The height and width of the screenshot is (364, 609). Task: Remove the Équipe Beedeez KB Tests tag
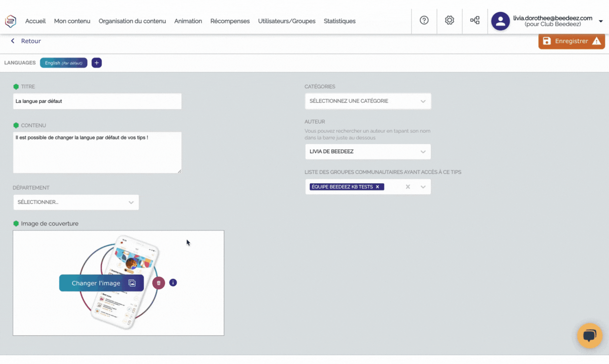(x=377, y=187)
